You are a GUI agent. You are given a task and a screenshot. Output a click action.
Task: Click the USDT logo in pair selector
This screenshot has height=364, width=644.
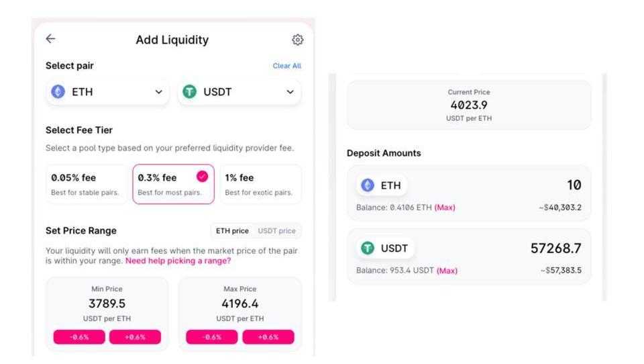[190, 92]
